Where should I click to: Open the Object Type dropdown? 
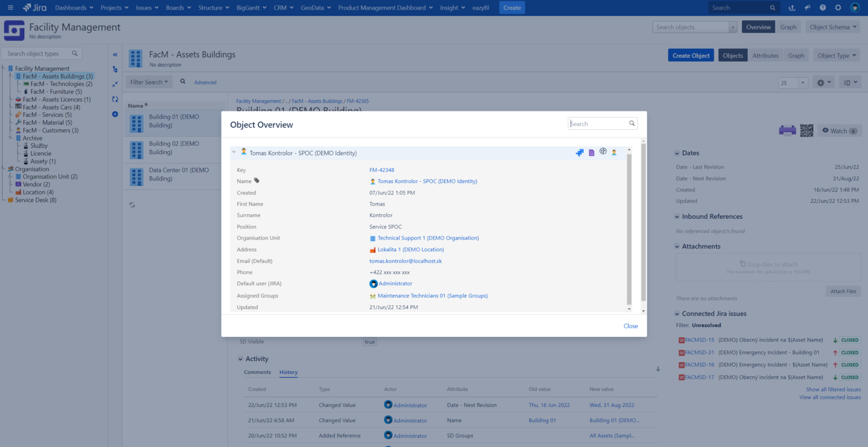click(836, 55)
